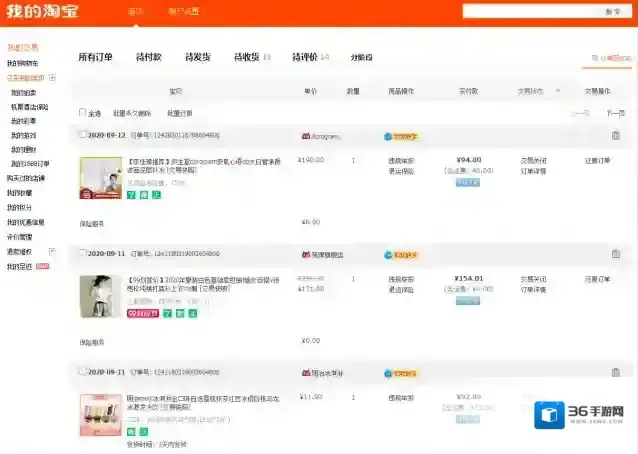Open shop icon in middle 2020-09-11 order header
Screen dimensions: 638x454
[306, 255]
